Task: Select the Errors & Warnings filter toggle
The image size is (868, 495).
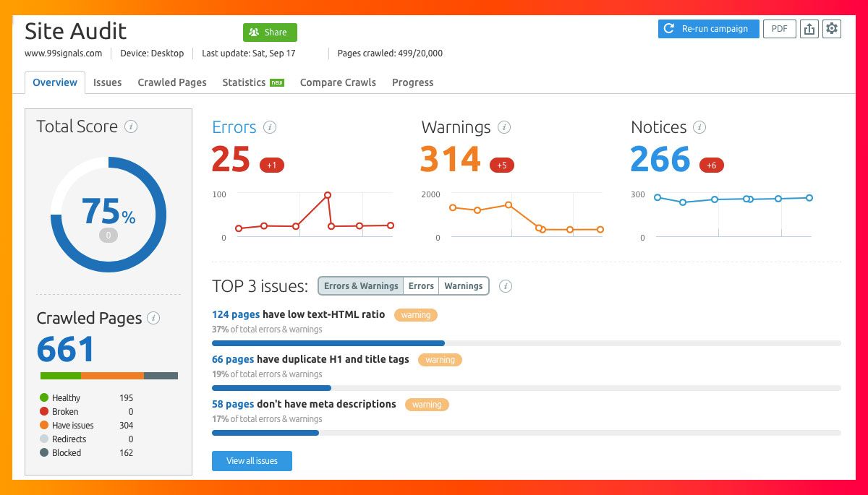Action: click(x=361, y=286)
